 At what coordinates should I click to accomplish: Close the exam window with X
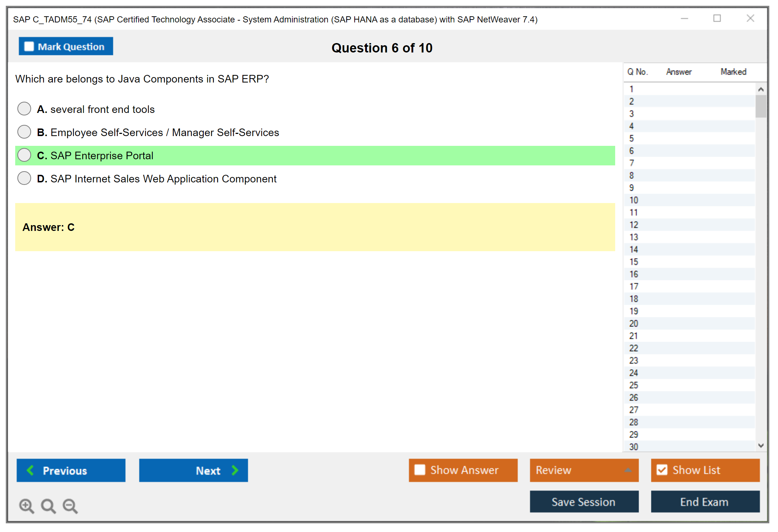click(x=750, y=18)
